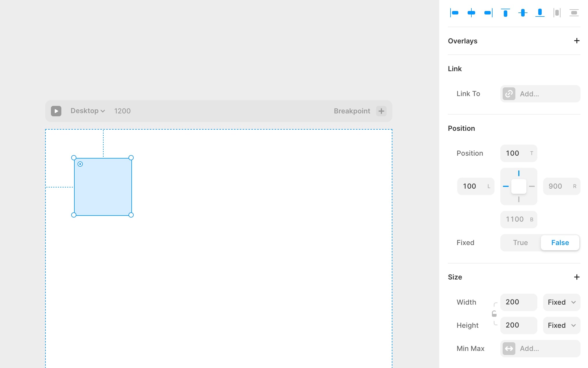Set Fixed to True

point(520,243)
